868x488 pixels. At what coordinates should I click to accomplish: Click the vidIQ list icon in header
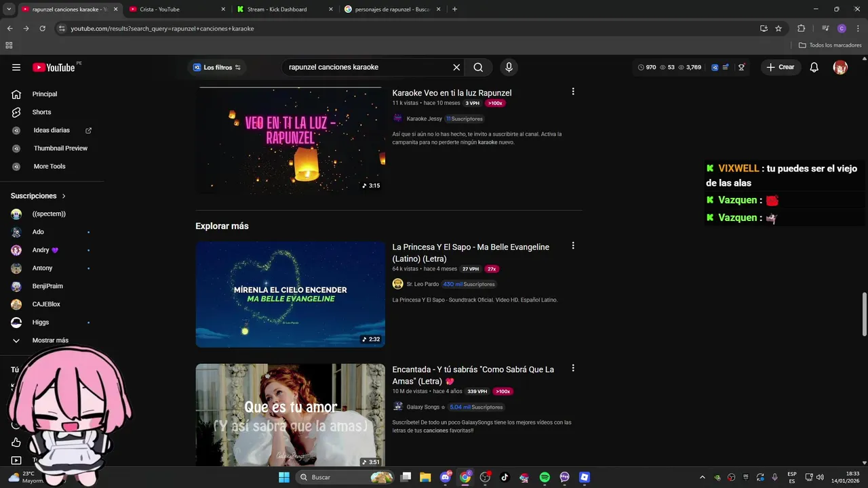(x=726, y=67)
